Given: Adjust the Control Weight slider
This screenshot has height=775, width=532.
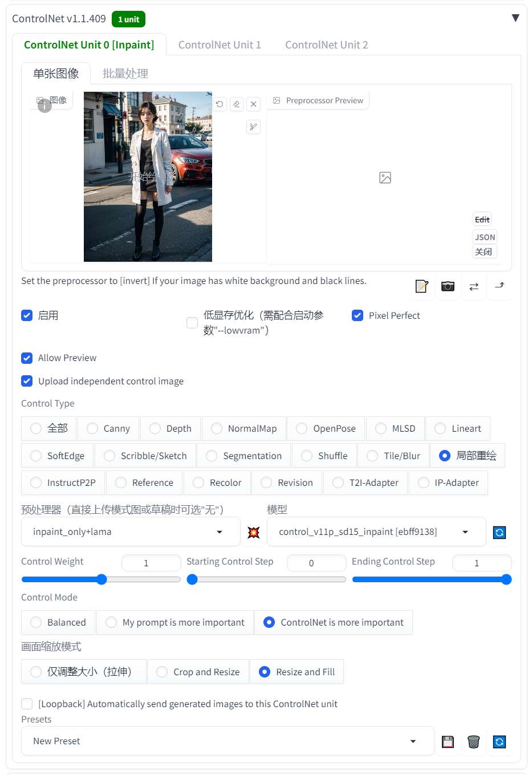Looking at the screenshot, I should click(x=101, y=579).
